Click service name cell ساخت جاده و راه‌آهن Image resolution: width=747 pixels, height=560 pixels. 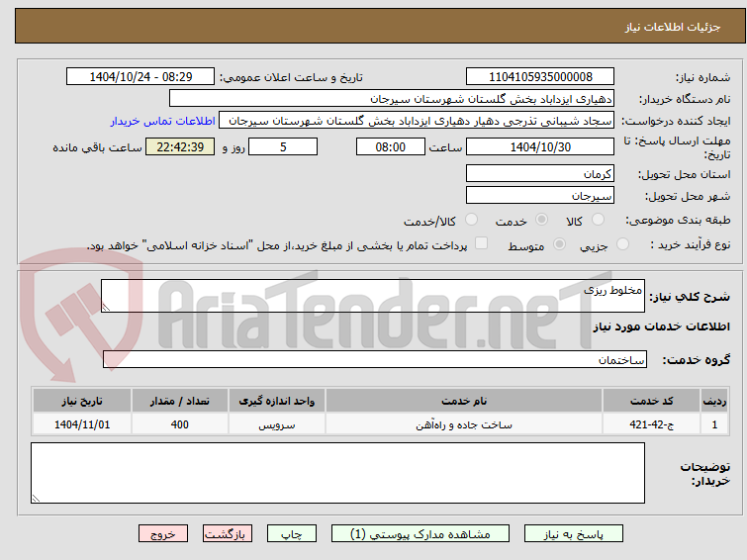pyautogui.click(x=464, y=424)
